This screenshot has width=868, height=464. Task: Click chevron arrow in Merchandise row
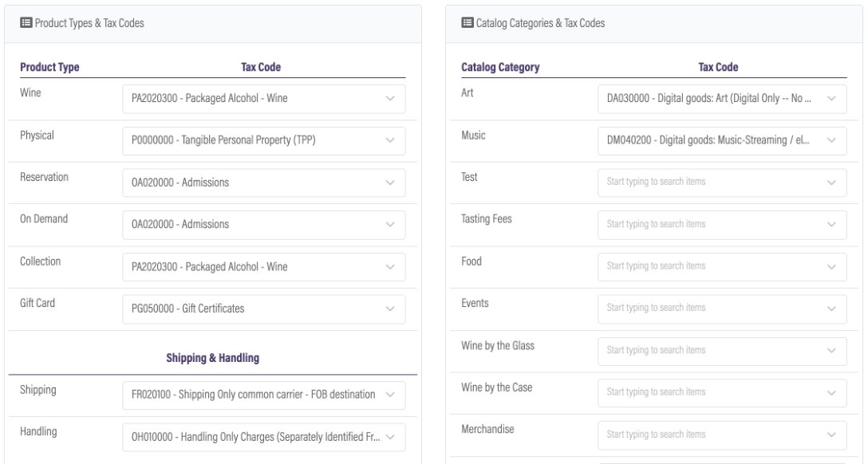tap(831, 435)
